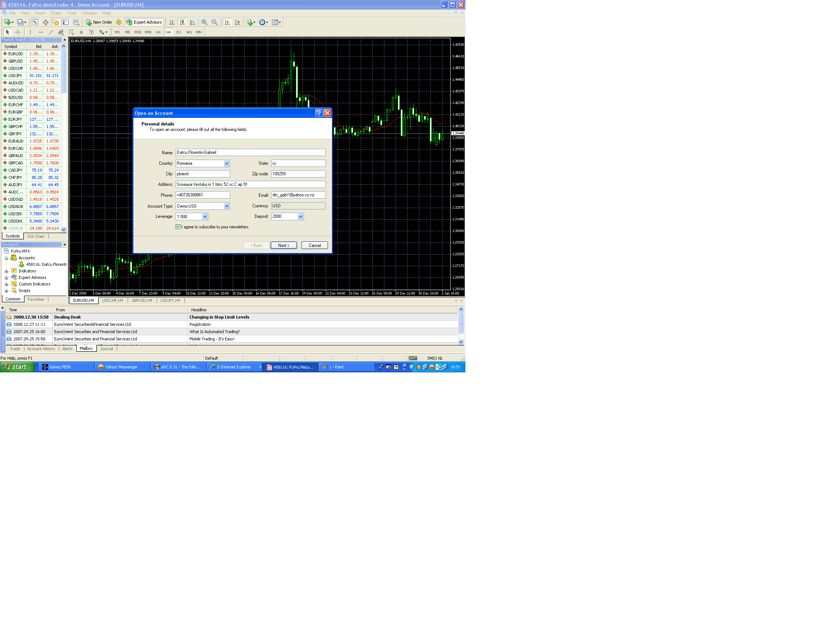Select the trendline drawing tool
The image size is (840, 628).
pos(51,32)
